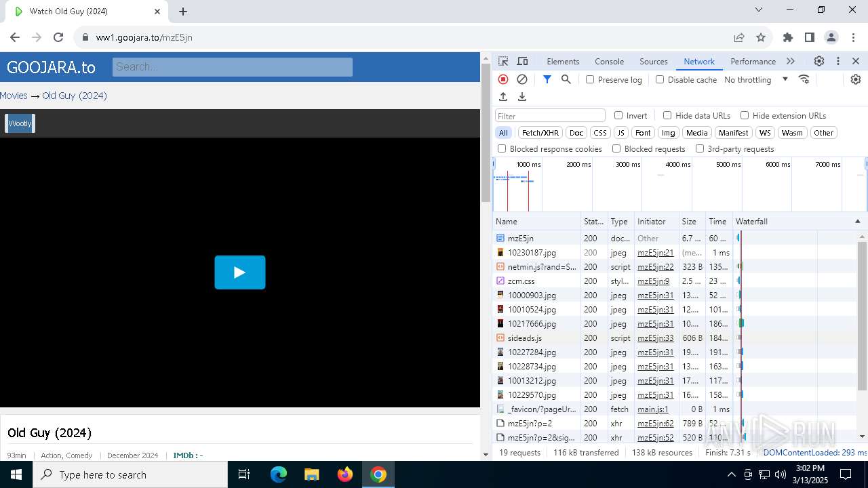Enable 3rd-party requests checkbox

pyautogui.click(x=700, y=148)
